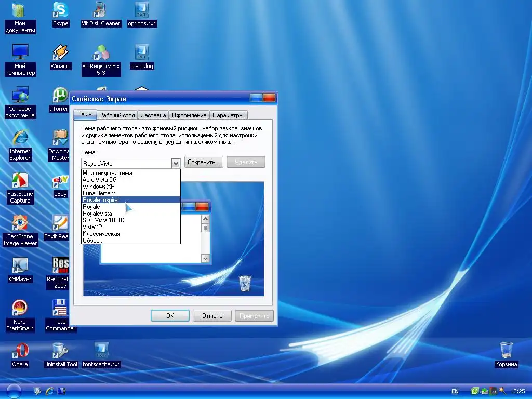
Task: Launch Restorator 2007 shortcut
Action: (58, 273)
